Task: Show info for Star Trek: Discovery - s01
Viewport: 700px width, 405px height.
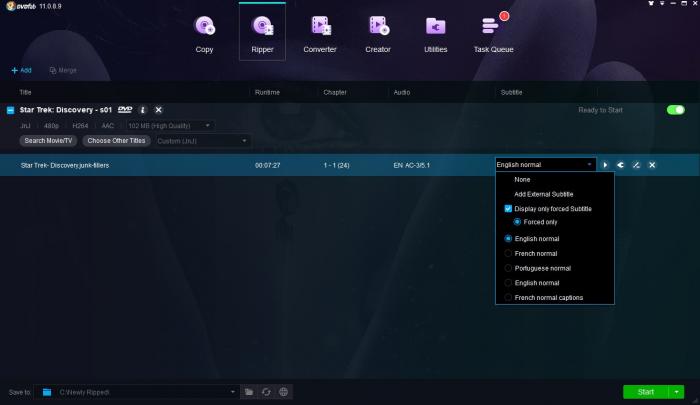Action: click(x=142, y=109)
